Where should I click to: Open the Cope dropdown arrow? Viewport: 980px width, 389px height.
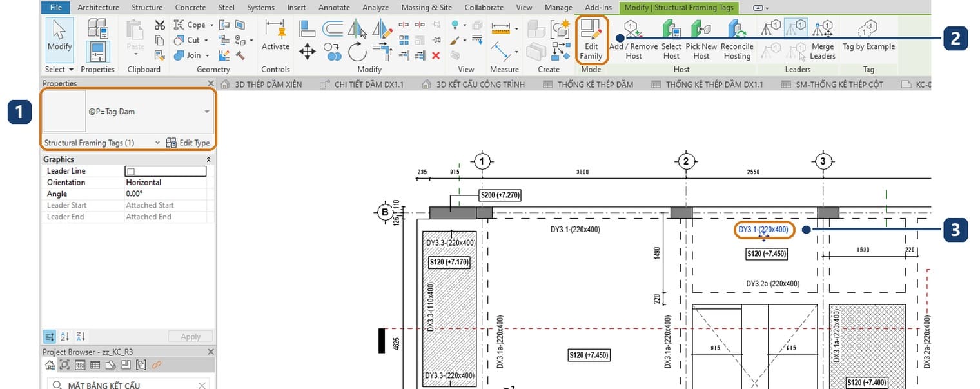click(212, 25)
